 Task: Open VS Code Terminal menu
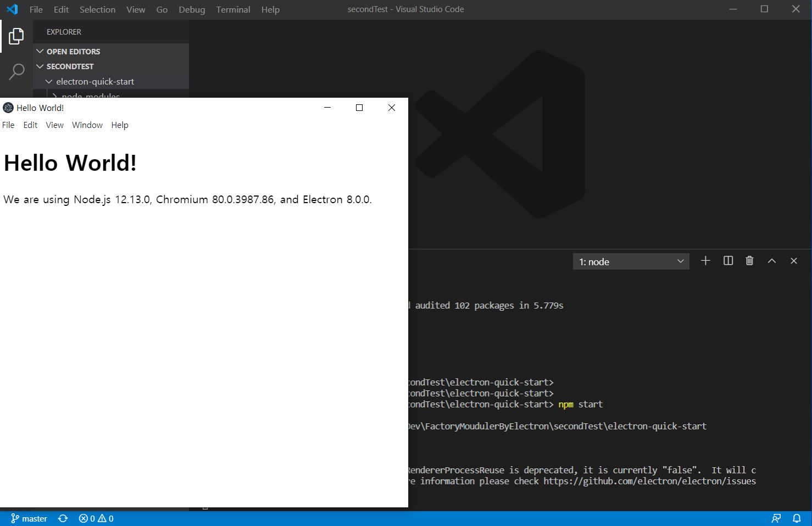point(233,9)
